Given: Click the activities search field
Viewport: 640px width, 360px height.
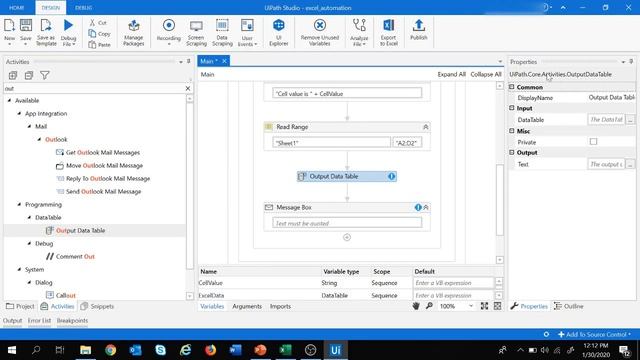Looking at the screenshot, I should 94,88.
